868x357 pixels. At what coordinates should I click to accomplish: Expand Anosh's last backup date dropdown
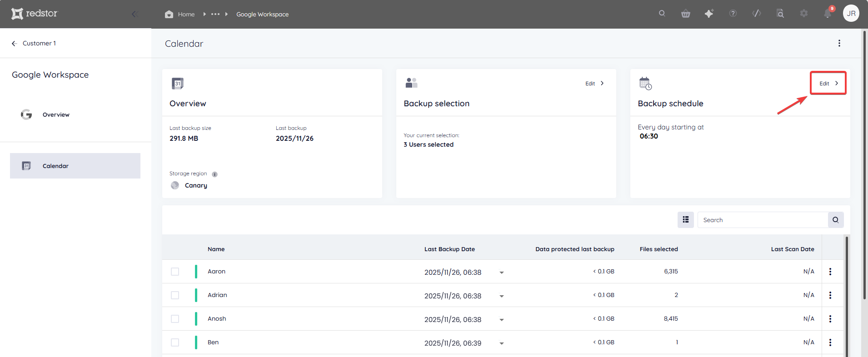502,320
